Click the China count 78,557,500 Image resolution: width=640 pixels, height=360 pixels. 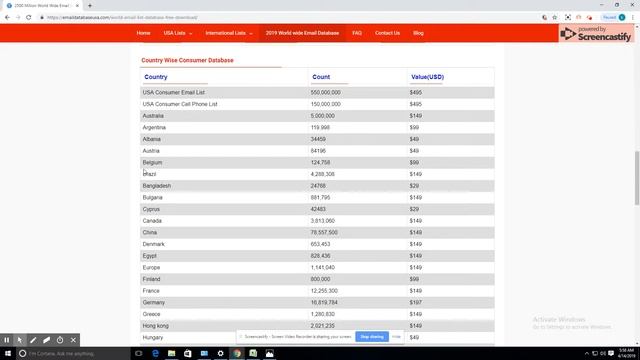point(324,232)
